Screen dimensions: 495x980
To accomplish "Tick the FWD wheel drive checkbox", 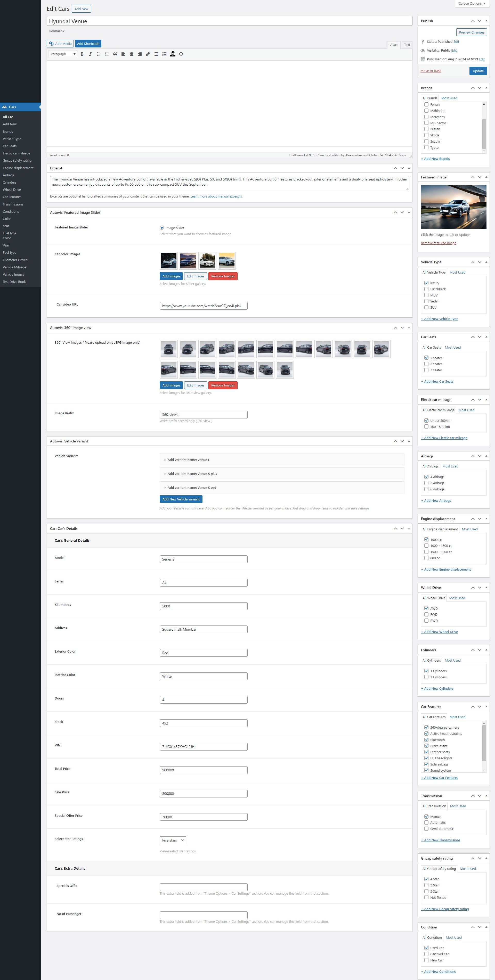I will click(426, 614).
